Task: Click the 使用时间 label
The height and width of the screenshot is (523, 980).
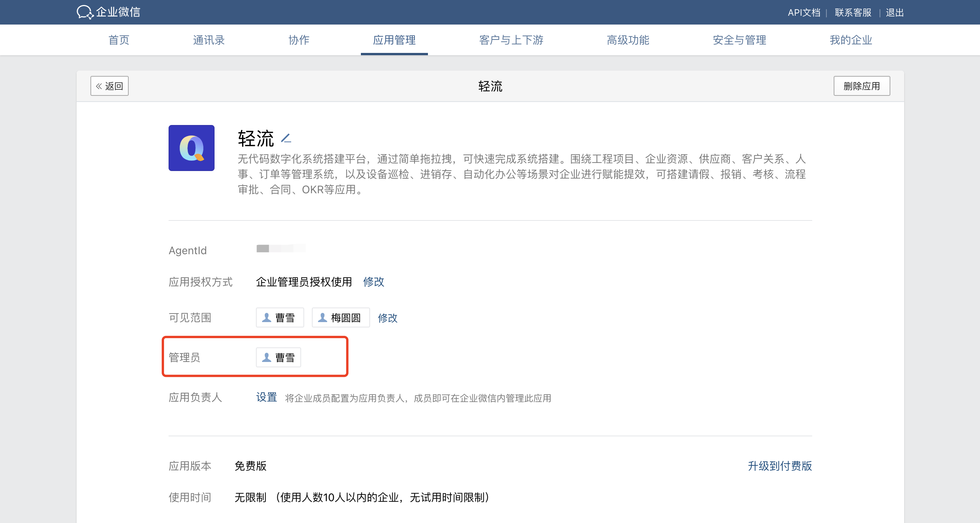Action: coord(190,497)
